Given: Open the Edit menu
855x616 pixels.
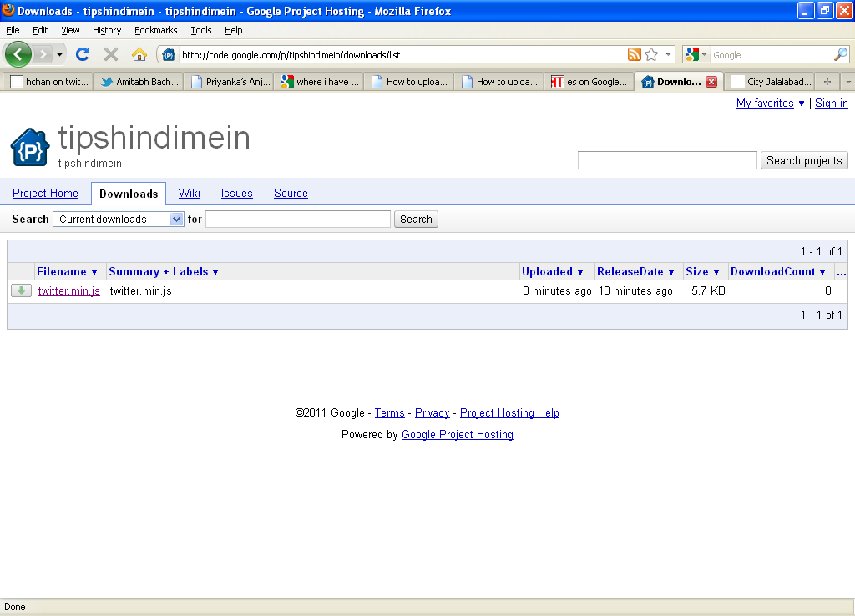Looking at the screenshot, I should 40,30.
